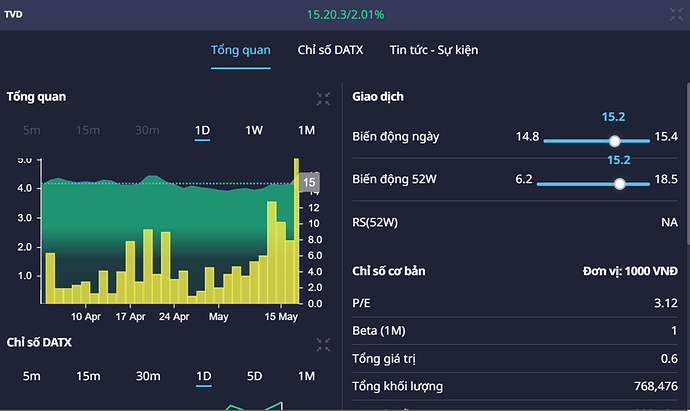Image resolution: width=690 pixels, height=411 pixels.
Task: Maximize the Chỉ số DATX chart panel
Action: tap(323, 344)
